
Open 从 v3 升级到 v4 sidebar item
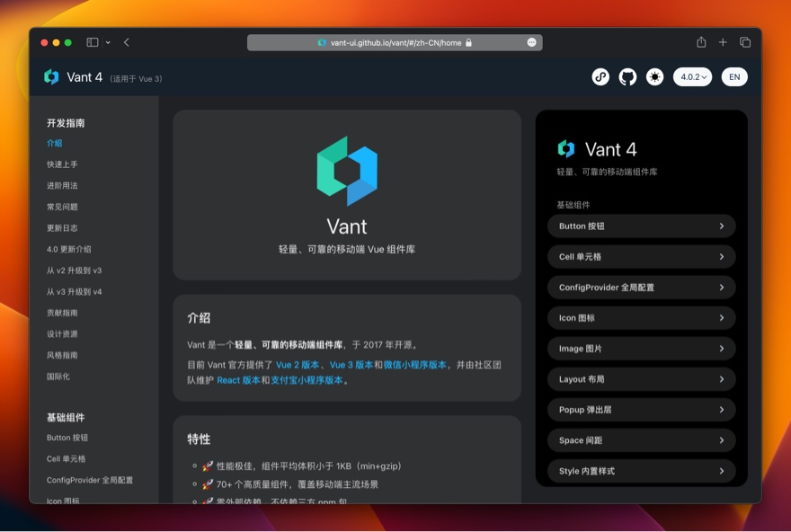click(x=74, y=291)
